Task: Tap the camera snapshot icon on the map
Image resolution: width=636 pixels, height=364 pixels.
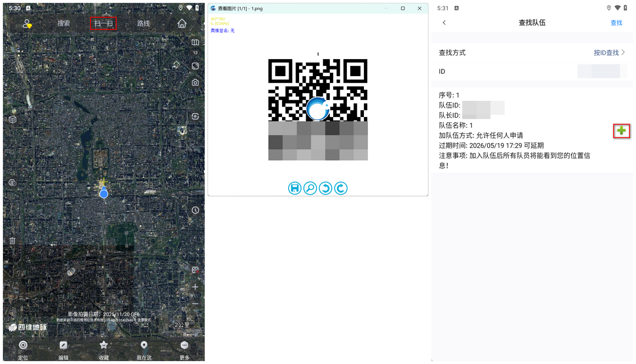Action: (x=195, y=82)
